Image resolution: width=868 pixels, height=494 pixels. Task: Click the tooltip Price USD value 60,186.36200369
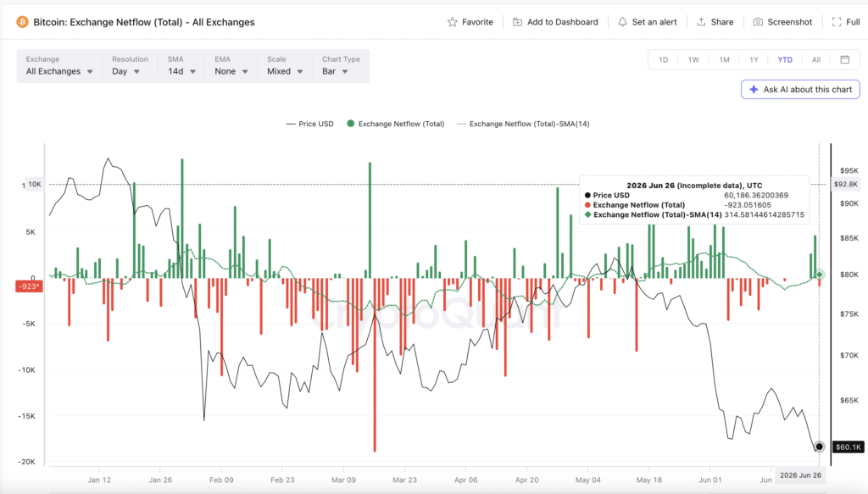tap(756, 195)
